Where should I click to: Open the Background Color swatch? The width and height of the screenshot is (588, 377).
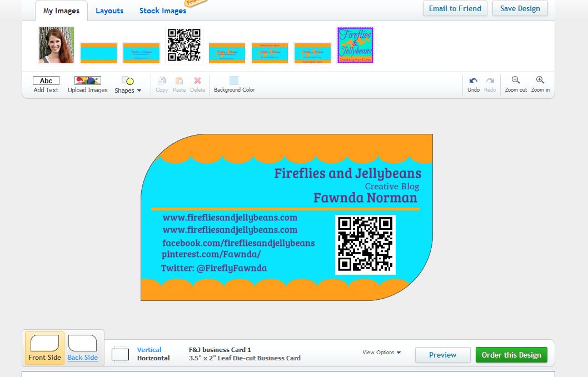tap(234, 81)
